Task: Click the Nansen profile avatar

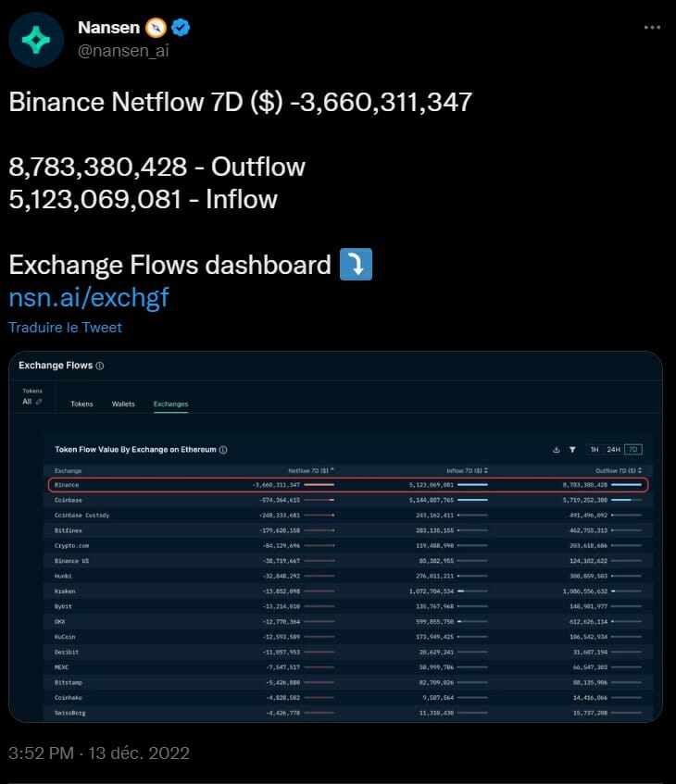Action: 37,40
